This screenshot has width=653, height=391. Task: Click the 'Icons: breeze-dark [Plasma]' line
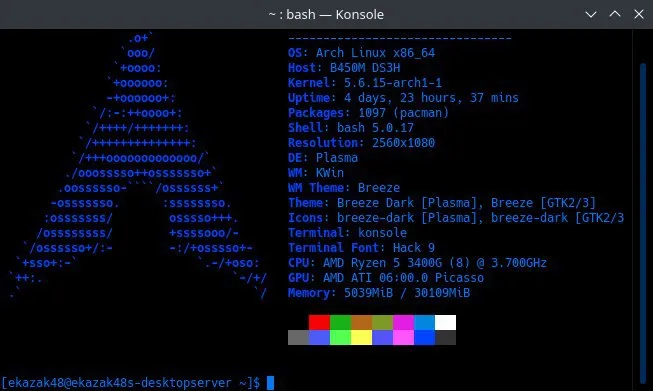456,218
